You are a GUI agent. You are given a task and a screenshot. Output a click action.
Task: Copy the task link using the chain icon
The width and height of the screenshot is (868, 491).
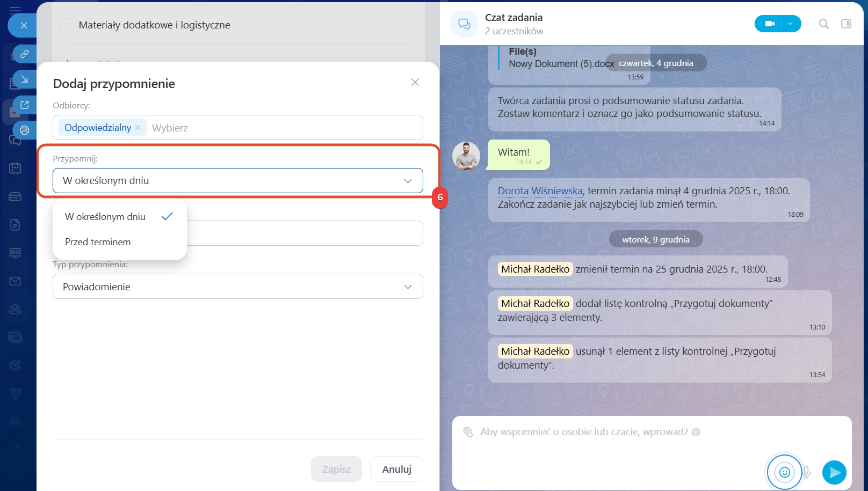[25, 54]
